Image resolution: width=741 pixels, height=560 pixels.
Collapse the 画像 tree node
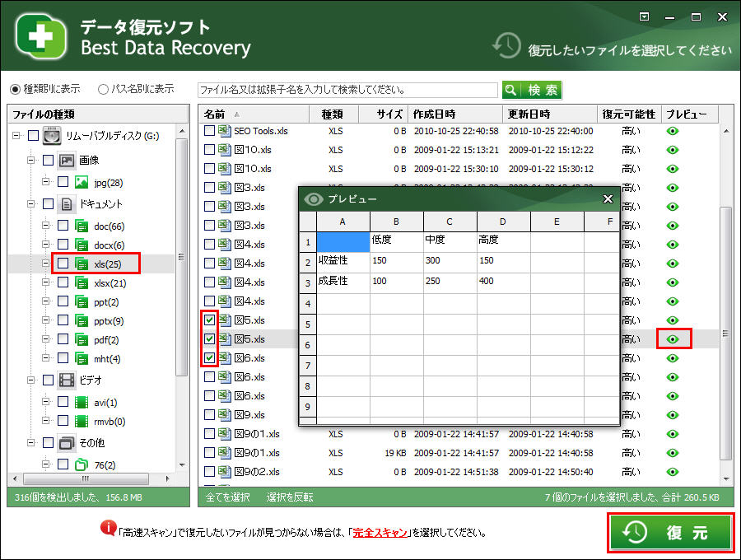point(30,161)
